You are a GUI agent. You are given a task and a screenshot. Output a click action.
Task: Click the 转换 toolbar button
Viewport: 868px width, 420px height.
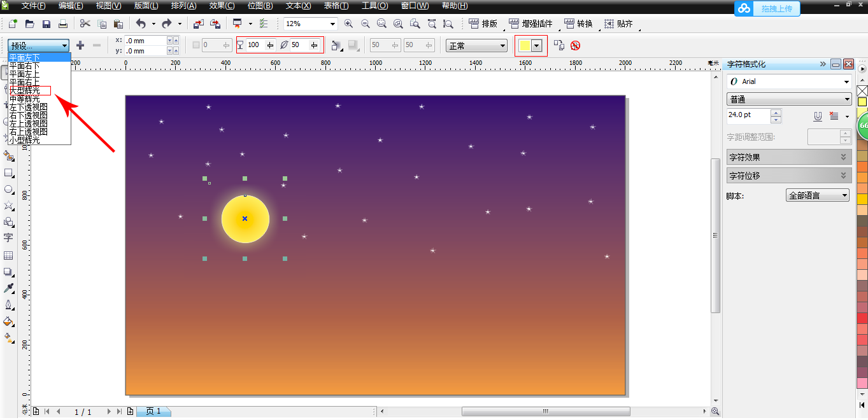tap(579, 24)
